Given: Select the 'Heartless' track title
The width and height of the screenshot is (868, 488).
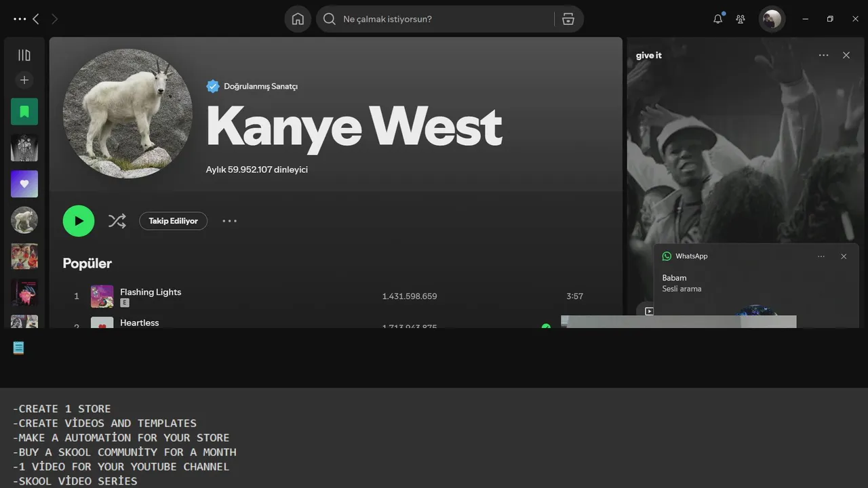Looking at the screenshot, I should click(140, 323).
